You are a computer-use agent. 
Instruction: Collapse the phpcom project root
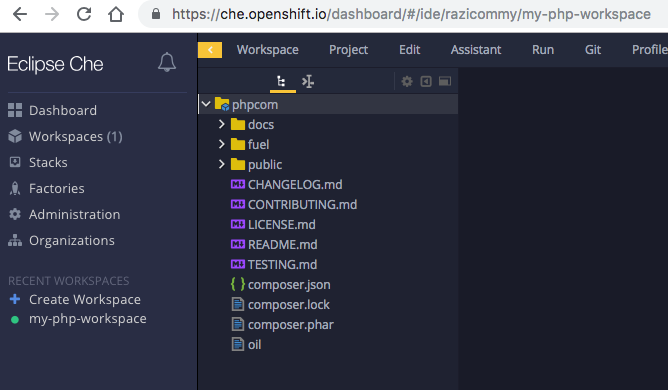click(206, 104)
